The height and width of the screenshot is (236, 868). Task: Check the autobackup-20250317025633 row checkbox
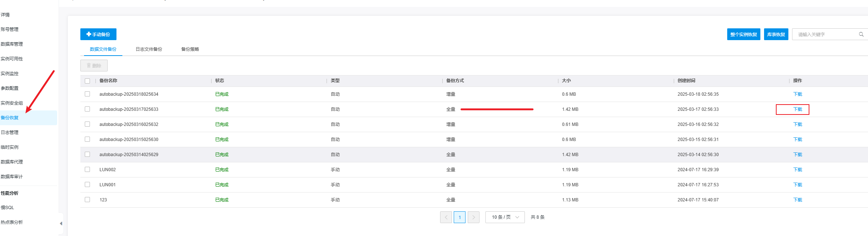point(87,109)
